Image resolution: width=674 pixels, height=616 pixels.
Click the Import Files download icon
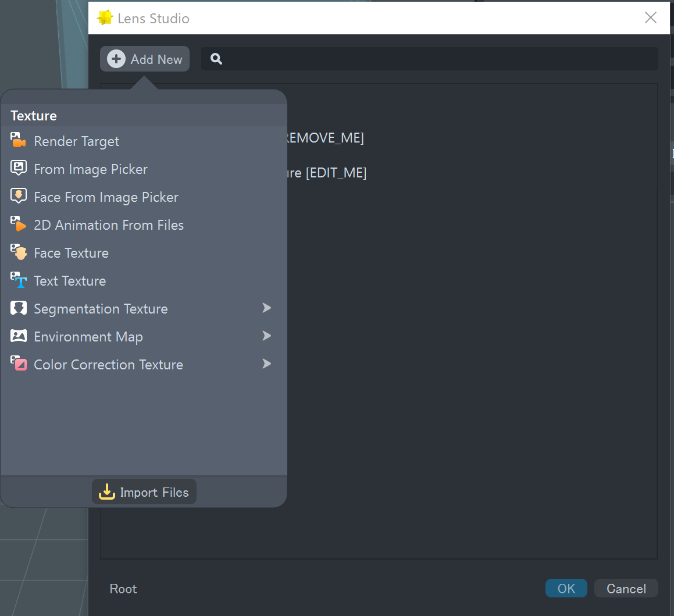[106, 492]
